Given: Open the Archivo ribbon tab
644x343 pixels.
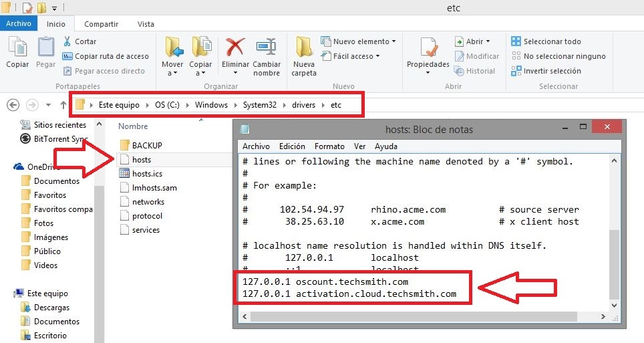Looking at the screenshot, I should pyautogui.click(x=19, y=23).
